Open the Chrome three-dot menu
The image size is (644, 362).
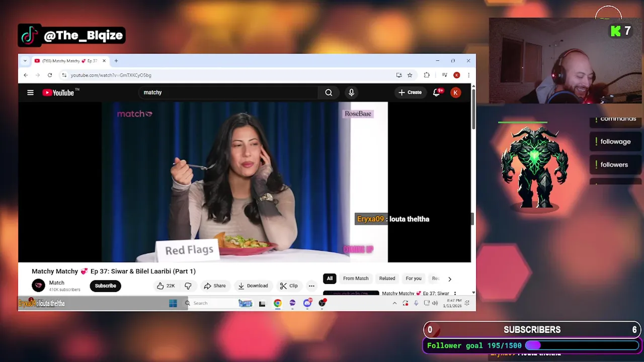pyautogui.click(x=468, y=75)
